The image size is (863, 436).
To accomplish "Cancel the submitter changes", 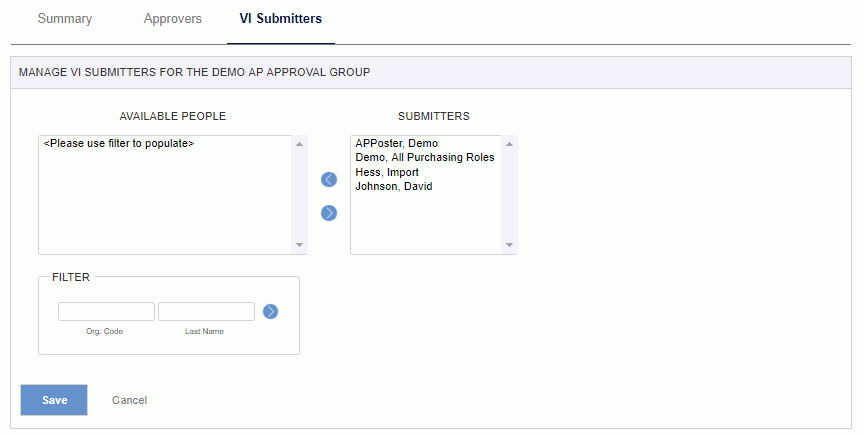I will pos(129,400).
